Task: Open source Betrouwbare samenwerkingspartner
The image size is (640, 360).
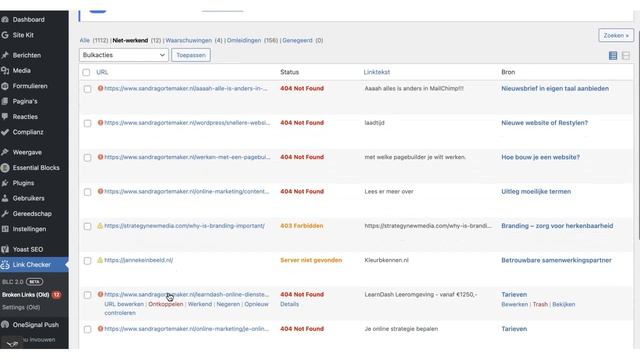Action: pos(556,260)
